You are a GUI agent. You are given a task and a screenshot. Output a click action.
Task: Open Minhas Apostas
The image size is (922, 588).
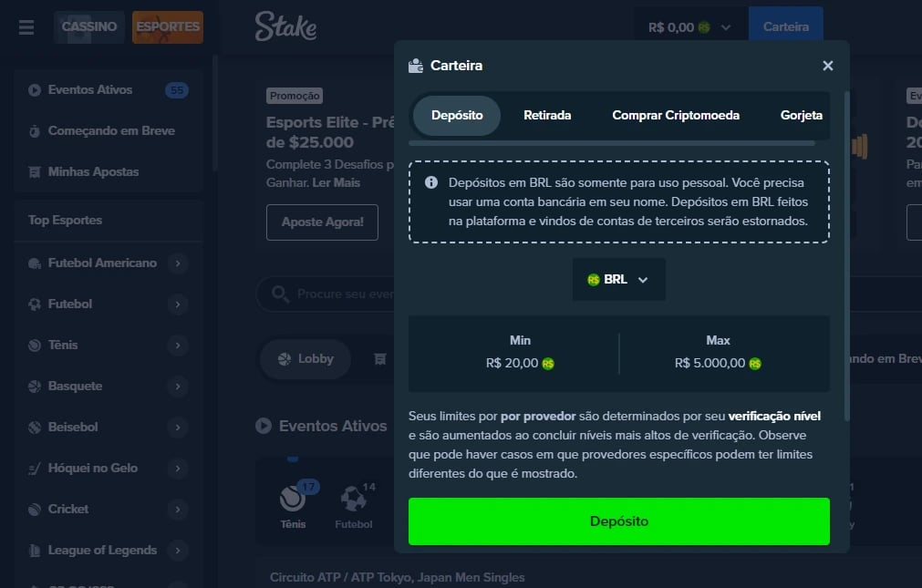(x=109, y=172)
